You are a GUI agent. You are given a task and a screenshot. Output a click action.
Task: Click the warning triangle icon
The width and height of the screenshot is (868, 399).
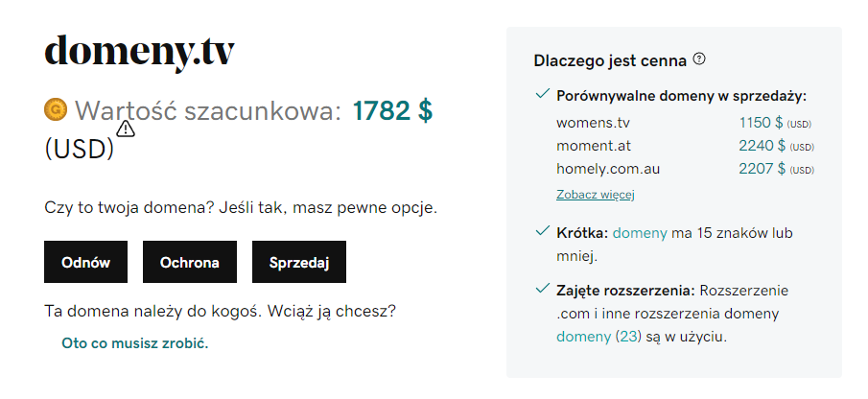coord(126,129)
